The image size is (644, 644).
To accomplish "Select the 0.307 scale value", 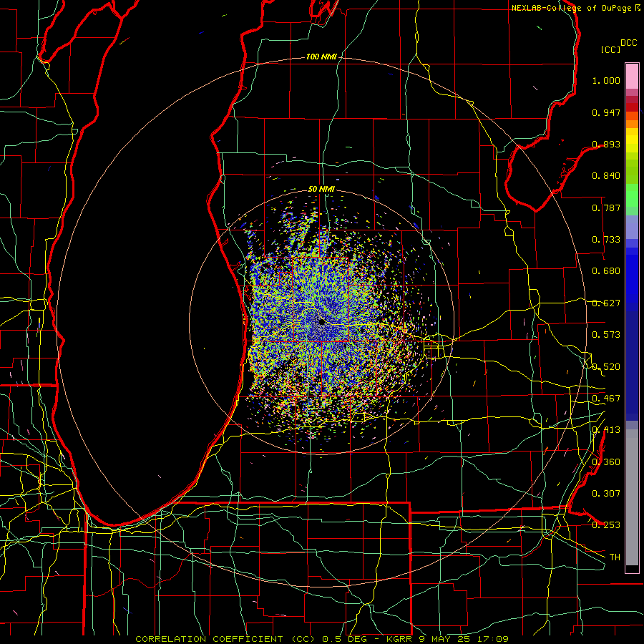I will click(606, 494).
